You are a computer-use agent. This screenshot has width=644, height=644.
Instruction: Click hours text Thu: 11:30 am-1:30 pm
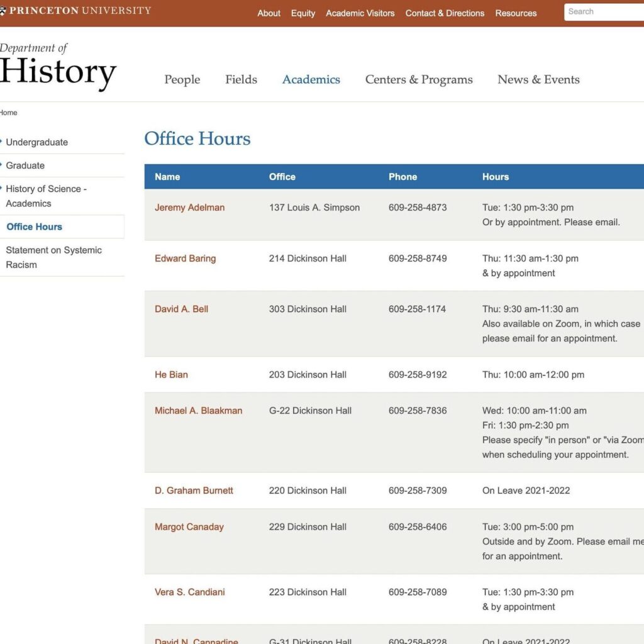coord(530,258)
